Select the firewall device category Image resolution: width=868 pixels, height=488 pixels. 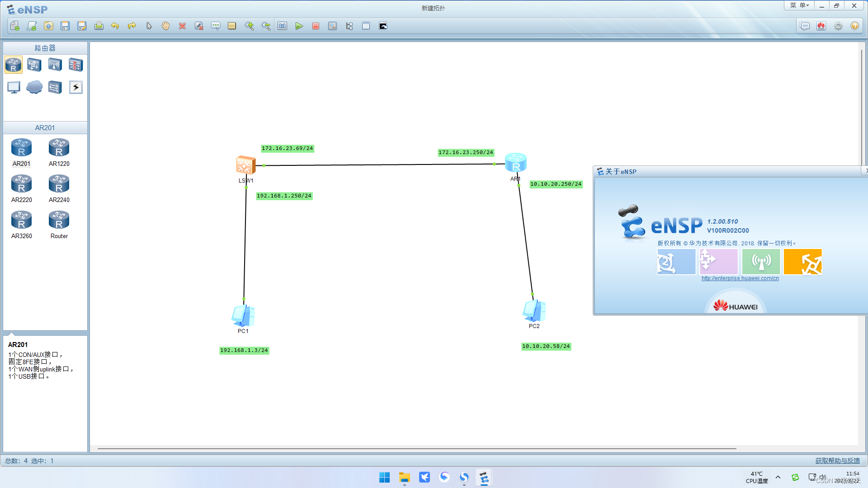point(75,65)
